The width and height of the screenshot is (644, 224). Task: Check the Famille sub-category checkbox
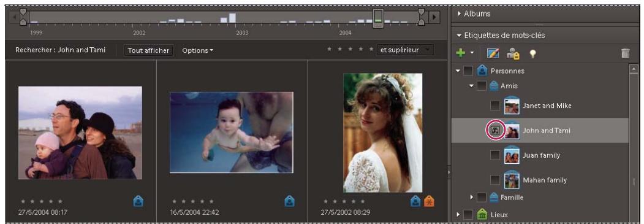pyautogui.click(x=482, y=198)
